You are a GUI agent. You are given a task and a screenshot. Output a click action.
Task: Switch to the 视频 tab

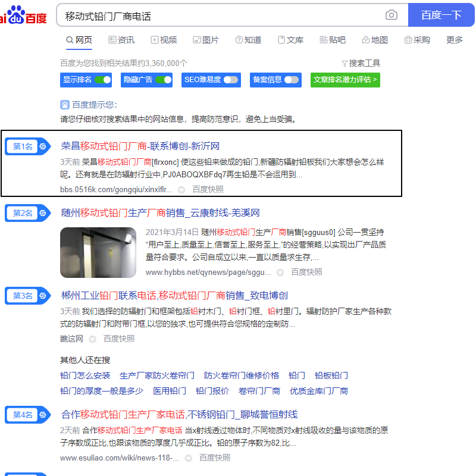164,40
